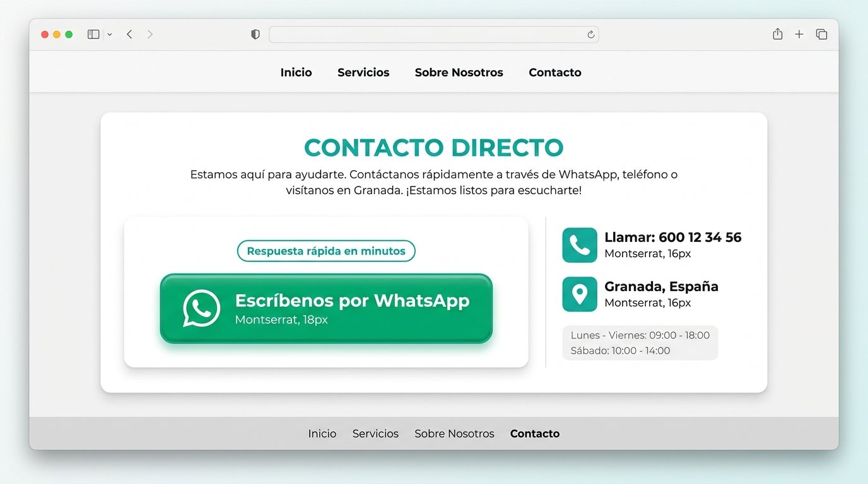This screenshot has width=868, height=484.
Task: Show tab overview icon
Action: coord(821,35)
